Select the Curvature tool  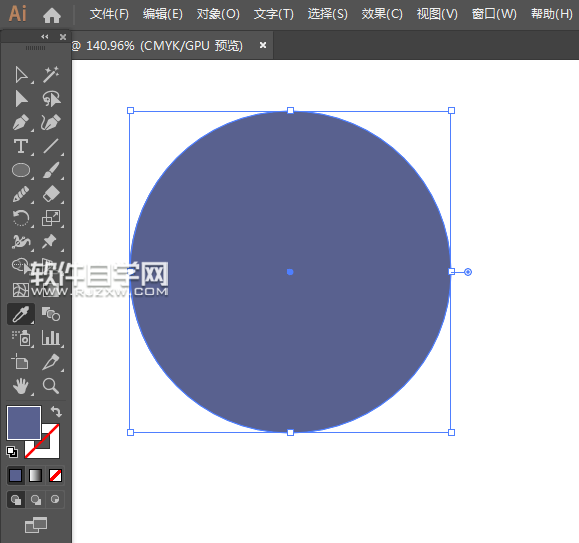coord(51,123)
